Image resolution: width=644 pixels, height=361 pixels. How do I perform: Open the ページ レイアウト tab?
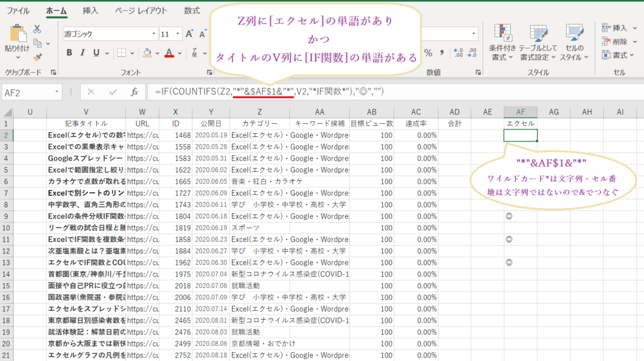pos(141,11)
